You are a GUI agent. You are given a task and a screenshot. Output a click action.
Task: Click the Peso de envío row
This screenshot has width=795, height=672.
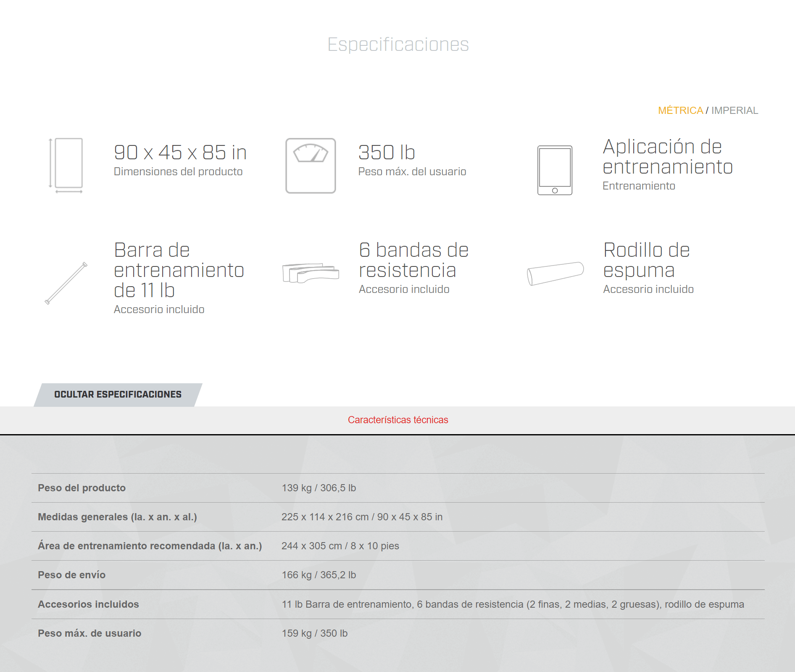72,575
